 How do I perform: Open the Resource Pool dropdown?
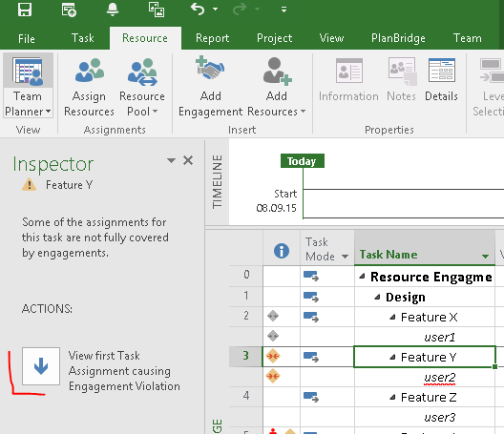point(142,103)
